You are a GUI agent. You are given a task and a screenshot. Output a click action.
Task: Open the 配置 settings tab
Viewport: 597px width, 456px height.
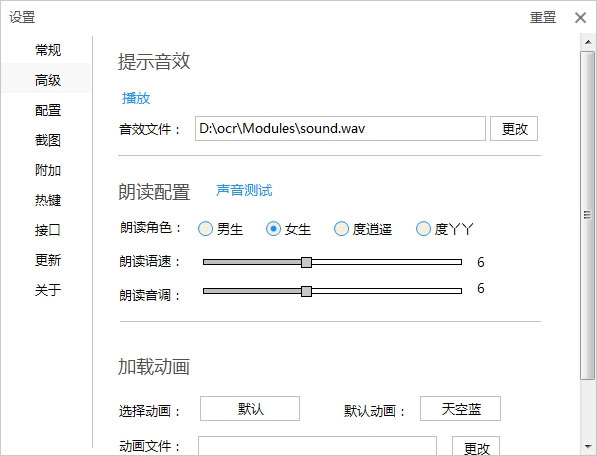coord(48,110)
